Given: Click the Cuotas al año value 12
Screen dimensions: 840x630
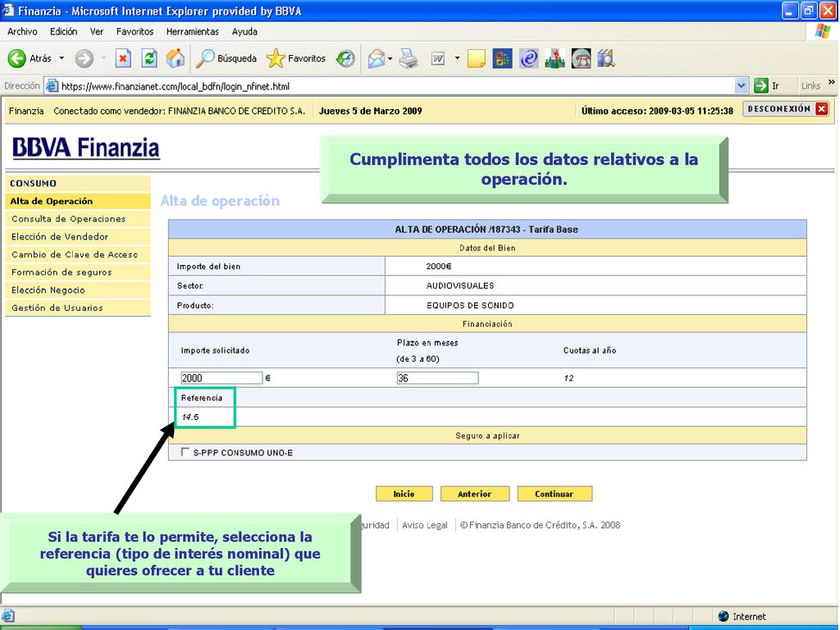Looking at the screenshot, I should (568, 378).
